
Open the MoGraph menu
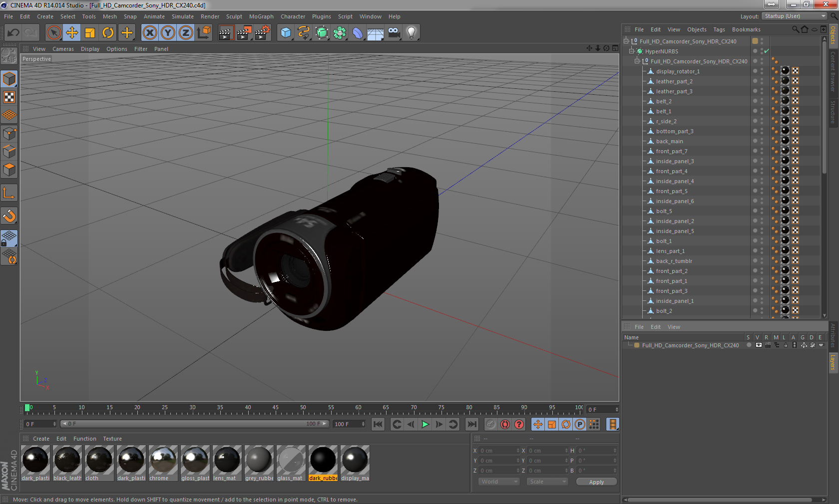pyautogui.click(x=261, y=16)
